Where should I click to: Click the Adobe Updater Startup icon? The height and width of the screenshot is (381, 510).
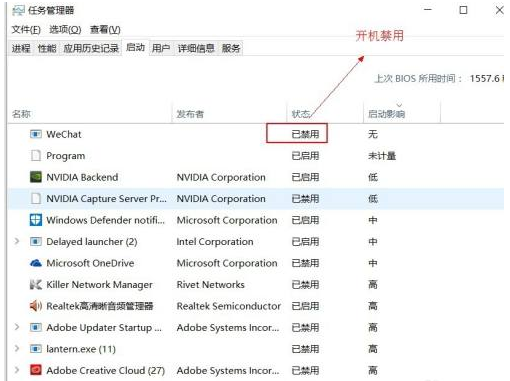click(x=36, y=327)
